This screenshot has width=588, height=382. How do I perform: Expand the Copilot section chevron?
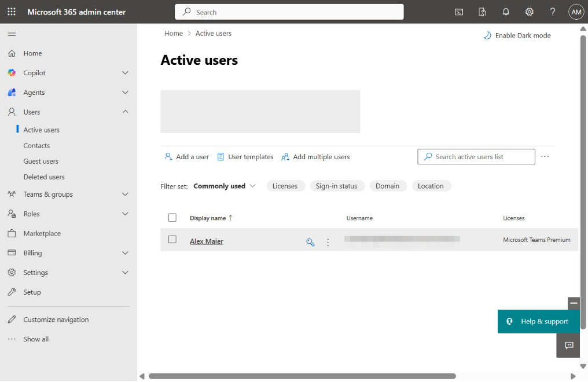[125, 73]
